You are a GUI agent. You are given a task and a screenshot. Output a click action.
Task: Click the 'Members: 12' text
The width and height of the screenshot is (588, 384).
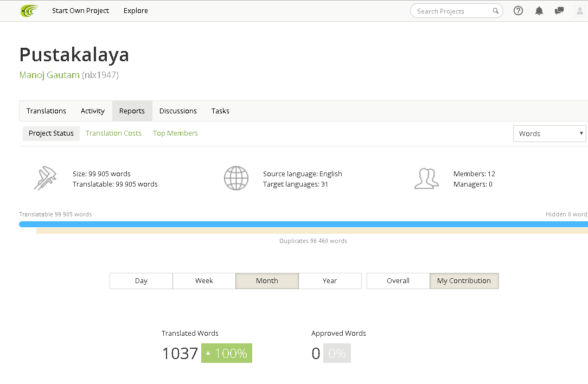[474, 174]
